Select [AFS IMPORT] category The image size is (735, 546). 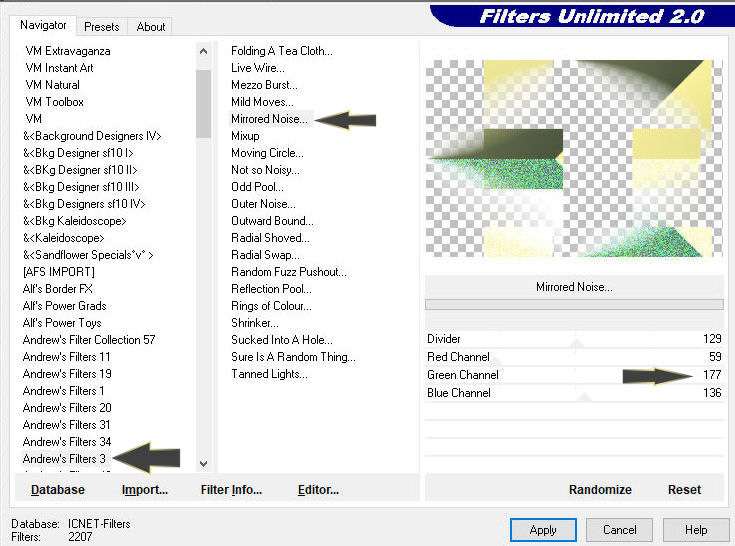pyautogui.click(x=59, y=272)
